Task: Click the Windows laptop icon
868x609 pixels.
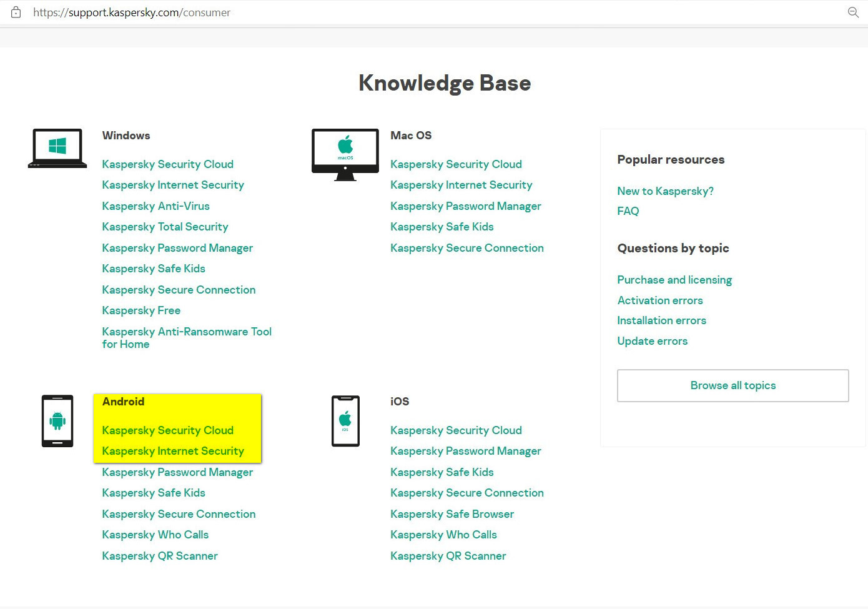Action: [x=57, y=148]
